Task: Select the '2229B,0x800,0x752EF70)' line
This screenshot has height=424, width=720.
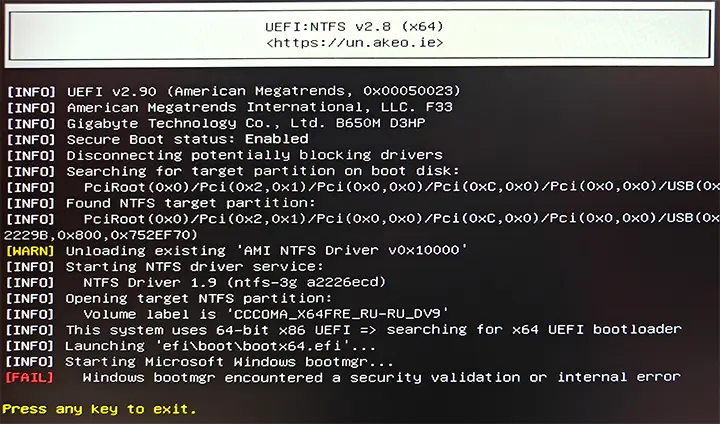Action: point(101,235)
